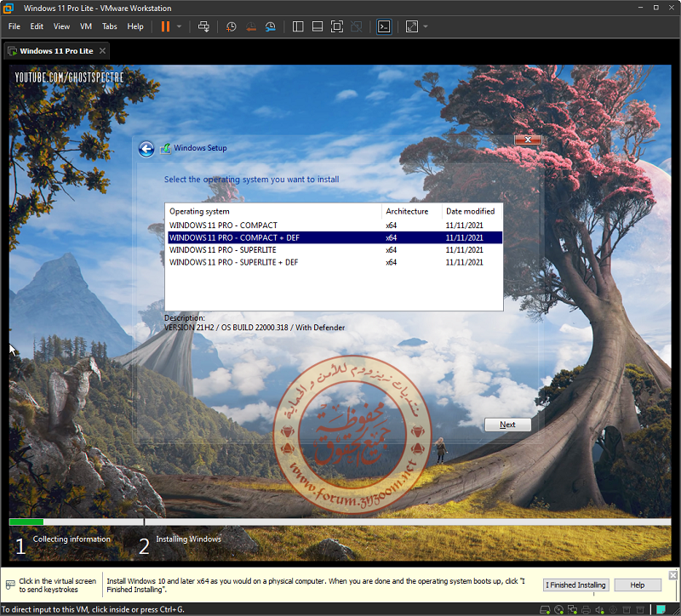The image size is (681, 616).
Task: Click the Date modified column header
Action: click(472, 211)
